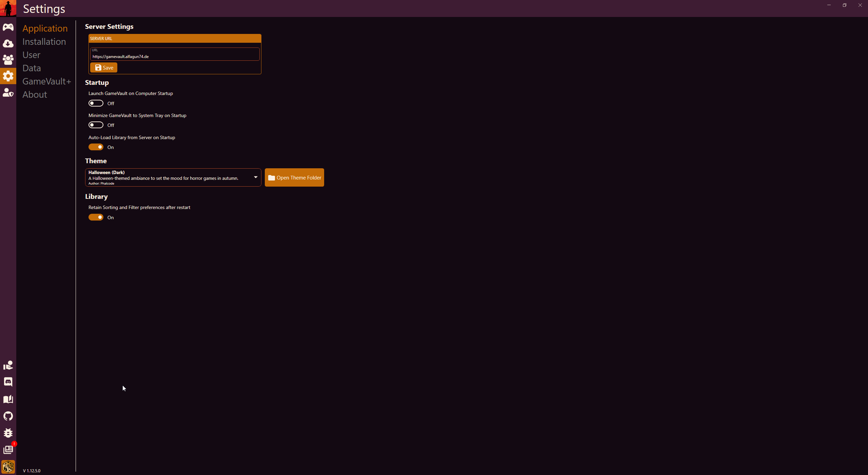Open the documentation book icon
Viewport: 868px width, 475px height.
pyautogui.click(x=8, y=399)
